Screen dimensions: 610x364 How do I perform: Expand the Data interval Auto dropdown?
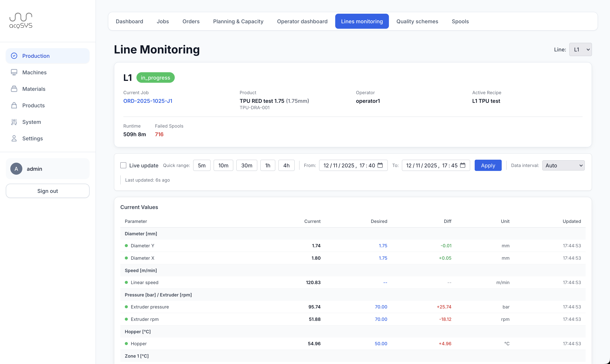pos(563,165)
